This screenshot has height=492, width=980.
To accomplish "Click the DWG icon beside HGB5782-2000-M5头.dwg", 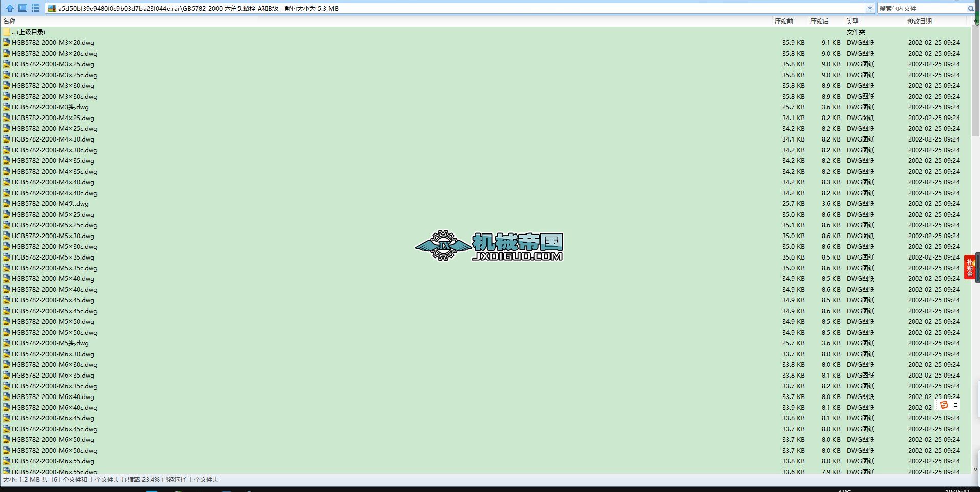I will (7, 343).
